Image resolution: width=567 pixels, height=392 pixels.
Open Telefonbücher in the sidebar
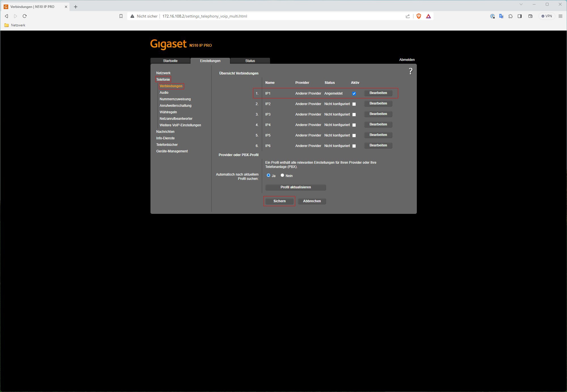coord(167,145)
